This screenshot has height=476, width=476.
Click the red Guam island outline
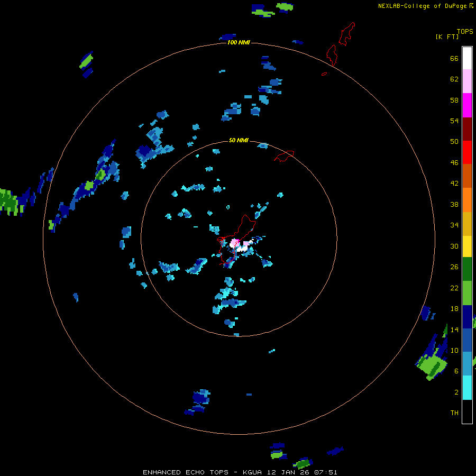236,239
